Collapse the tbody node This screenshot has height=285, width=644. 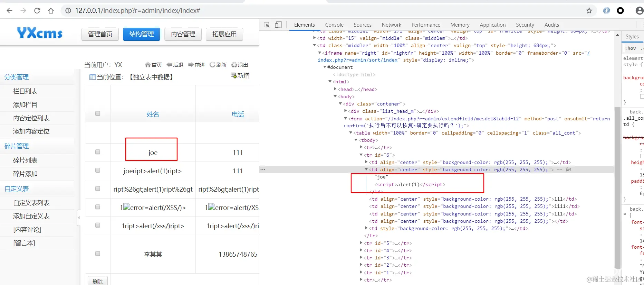click(356, 140)
